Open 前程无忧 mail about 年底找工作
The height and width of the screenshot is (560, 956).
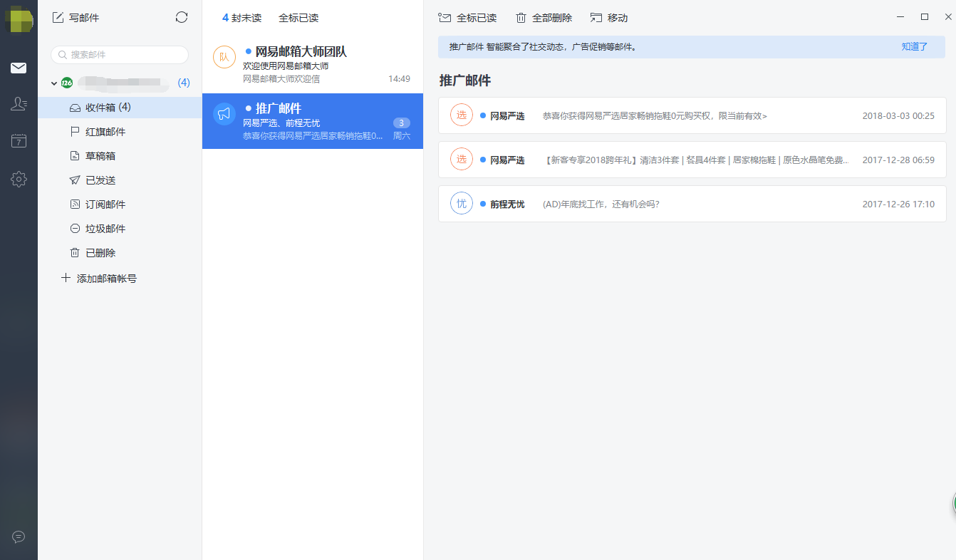(692, 204)
